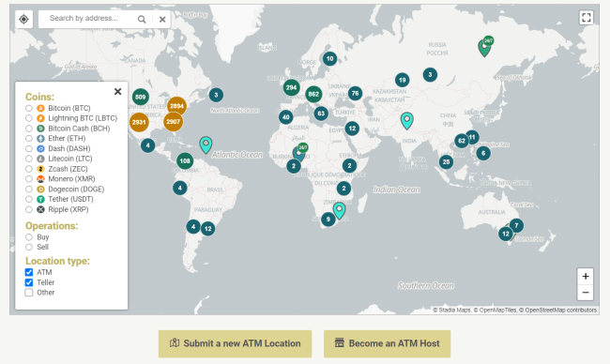Viewport: 610px width, 364px height.
Task: Click the green 24/7 pin in Russia
Action: (x=485, y=47)
